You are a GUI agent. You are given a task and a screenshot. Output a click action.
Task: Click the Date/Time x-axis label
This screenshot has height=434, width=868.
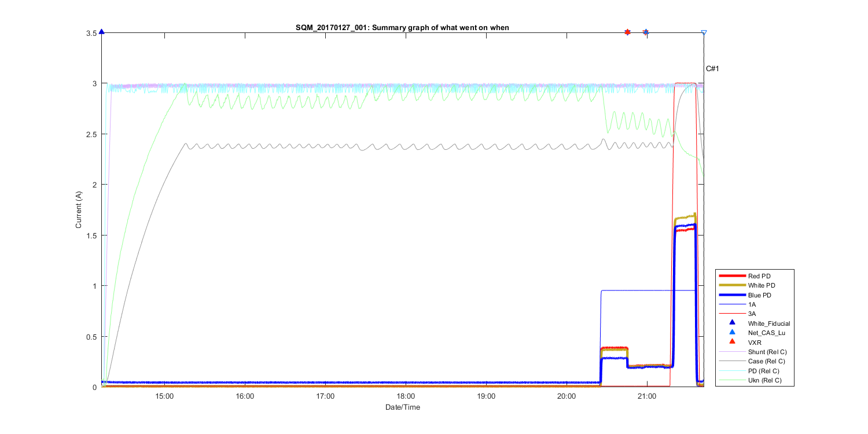(x=403, y=407)
